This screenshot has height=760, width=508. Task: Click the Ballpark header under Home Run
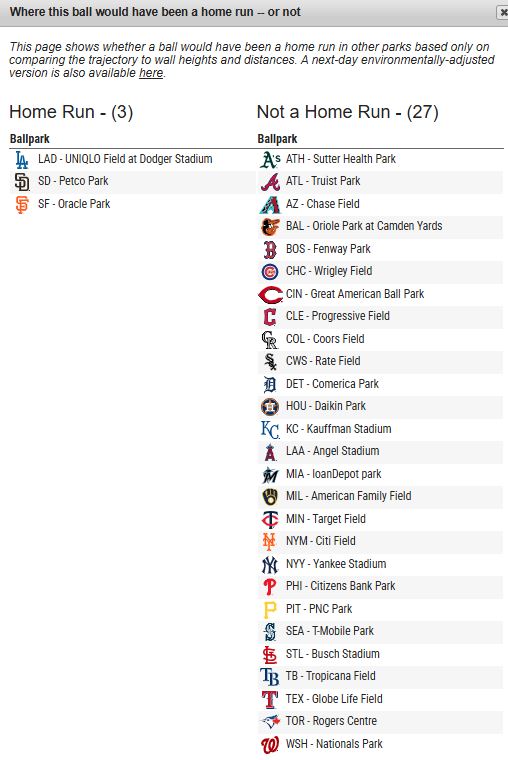30,139
